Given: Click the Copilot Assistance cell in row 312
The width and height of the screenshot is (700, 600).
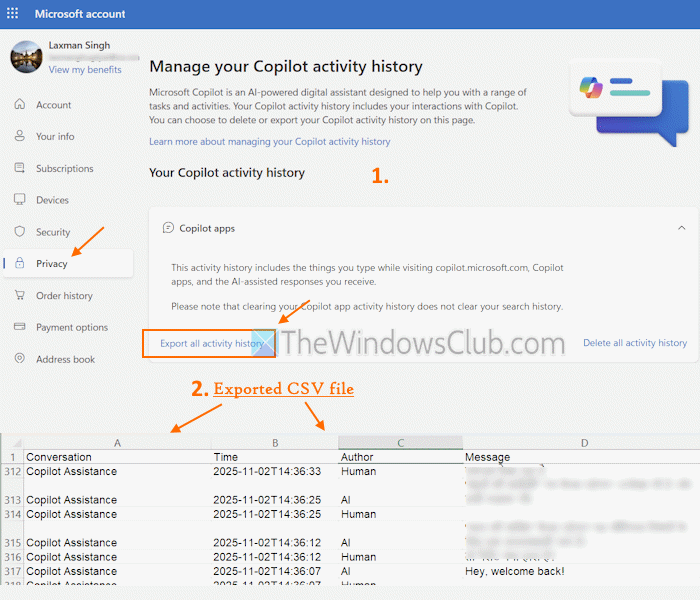Looking at the screenshot, I should 117,471.
